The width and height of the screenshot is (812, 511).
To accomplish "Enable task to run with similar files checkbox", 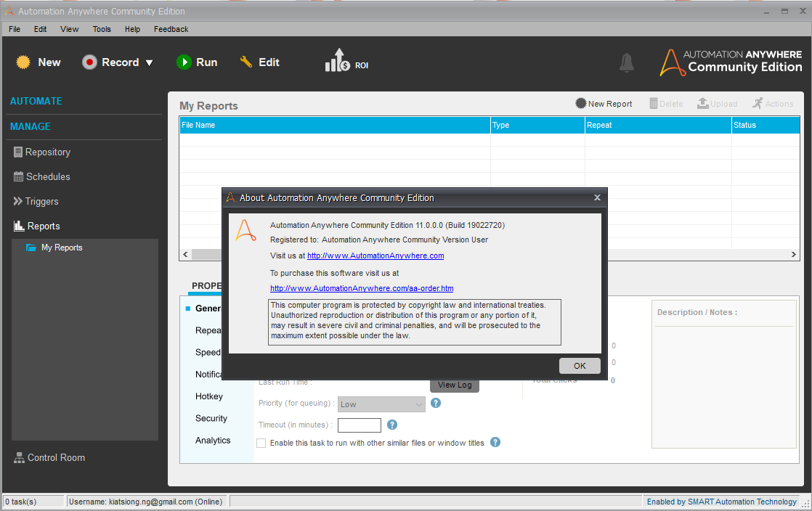I will click(261, 443).
